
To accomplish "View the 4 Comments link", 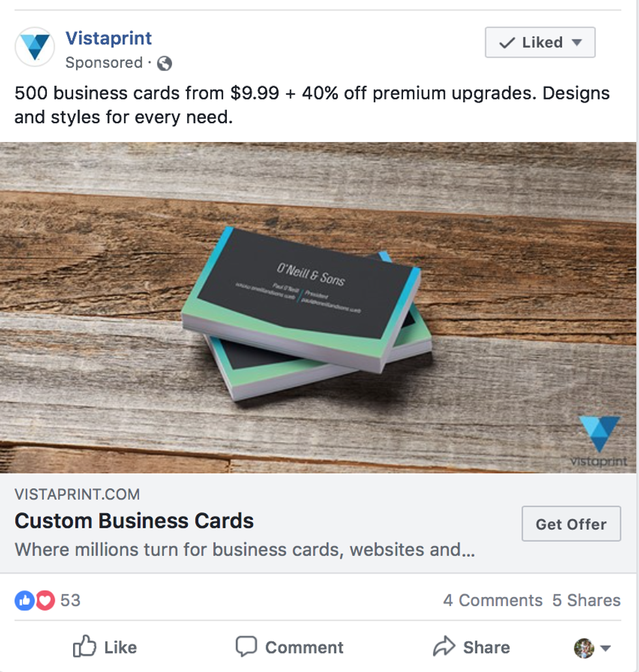I will 493,600.
